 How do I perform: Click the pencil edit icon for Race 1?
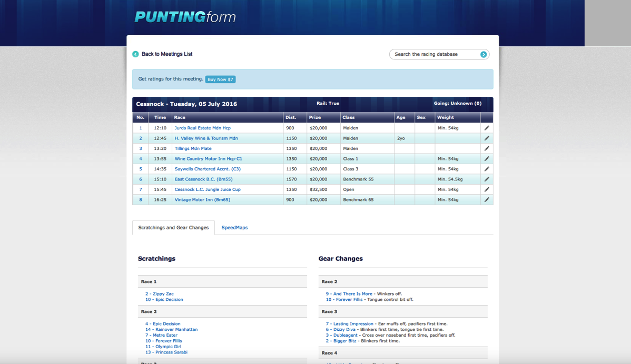tap(487, 128)
